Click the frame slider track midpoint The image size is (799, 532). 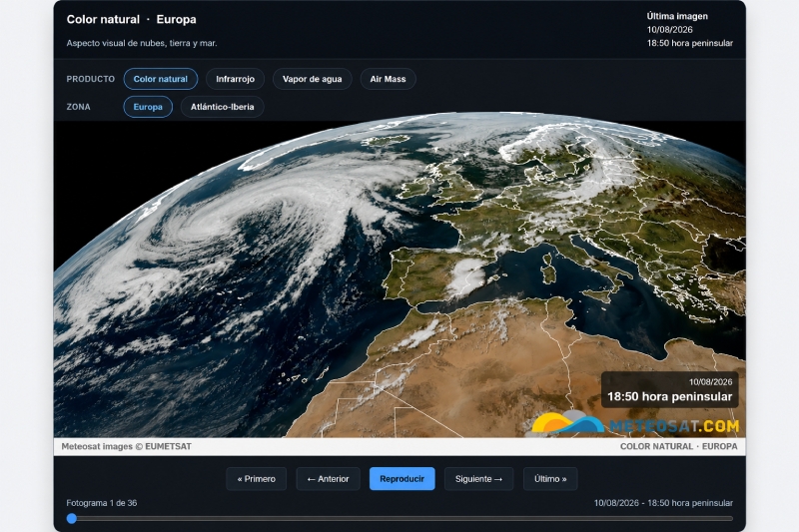(399, 518)
